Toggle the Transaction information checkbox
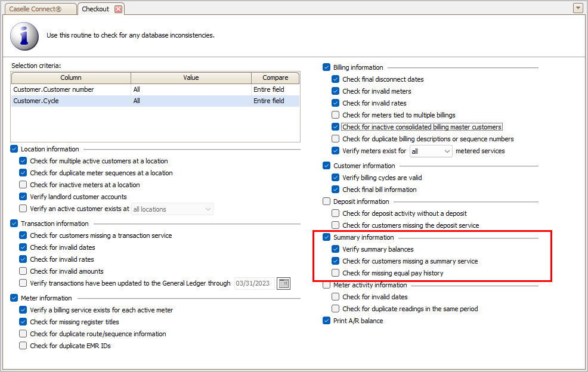 tap(14, 224)
